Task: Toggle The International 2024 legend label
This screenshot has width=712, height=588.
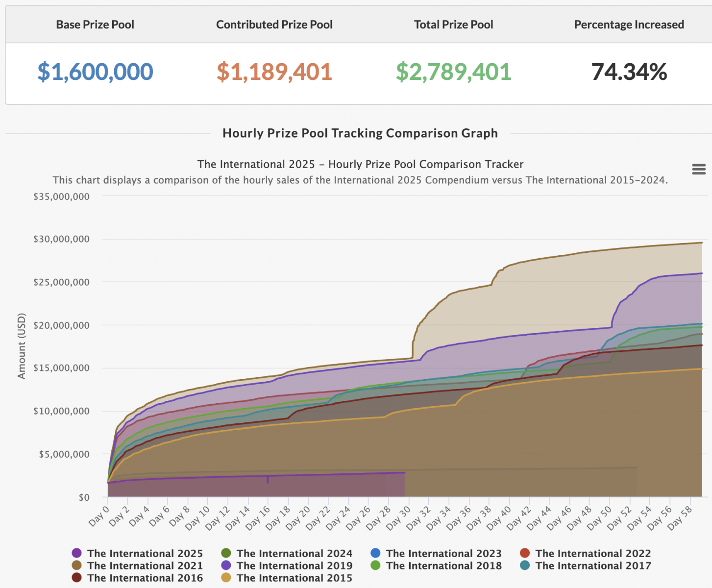Action: 295,553
